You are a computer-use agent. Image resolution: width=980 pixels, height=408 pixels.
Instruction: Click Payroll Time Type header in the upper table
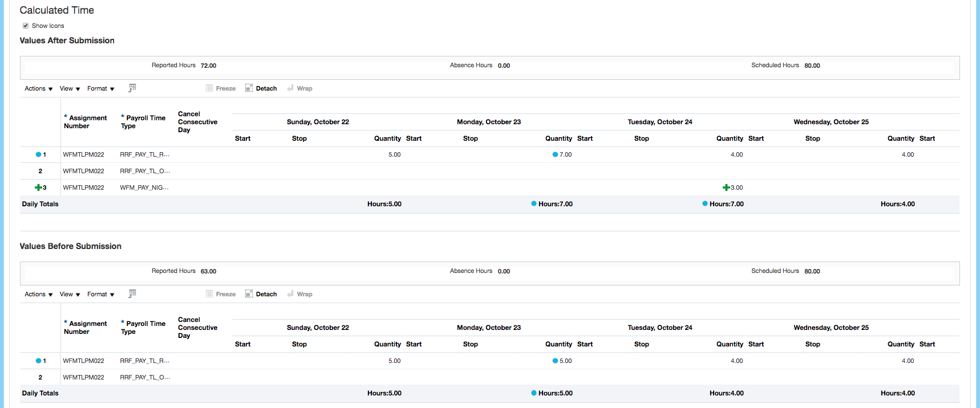145,121
